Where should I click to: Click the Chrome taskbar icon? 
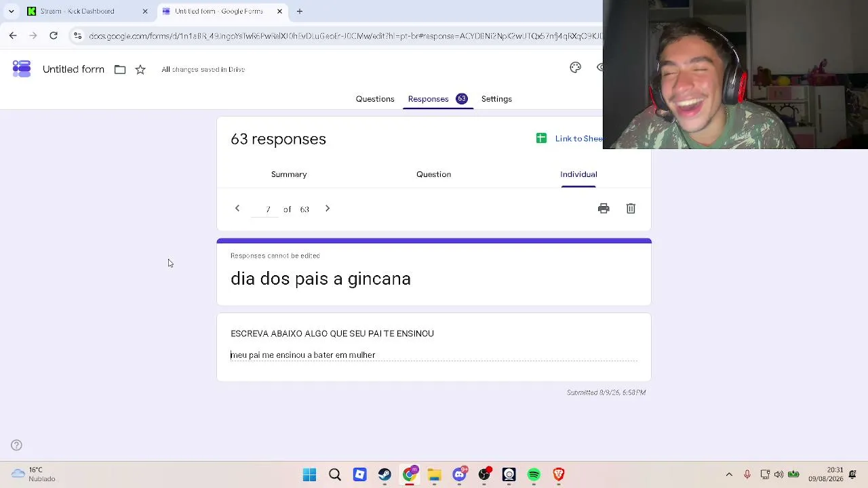click(410, 474)
